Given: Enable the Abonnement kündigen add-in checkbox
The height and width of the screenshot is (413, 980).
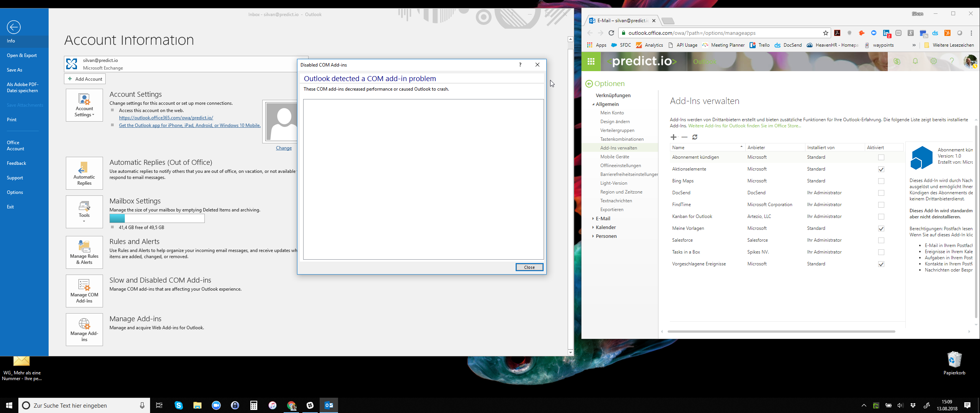Looking at the screenshot, I should [x=881, y=157].
